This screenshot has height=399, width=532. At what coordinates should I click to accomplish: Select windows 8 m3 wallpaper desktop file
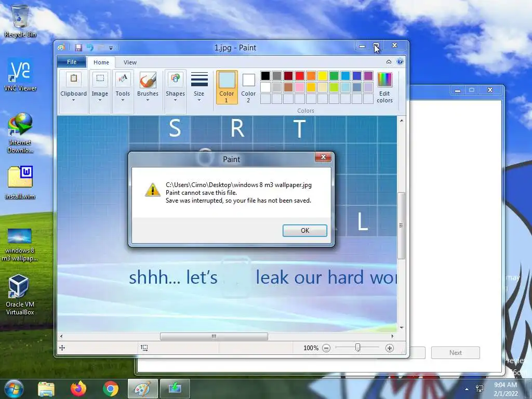[x=20, y=244]
